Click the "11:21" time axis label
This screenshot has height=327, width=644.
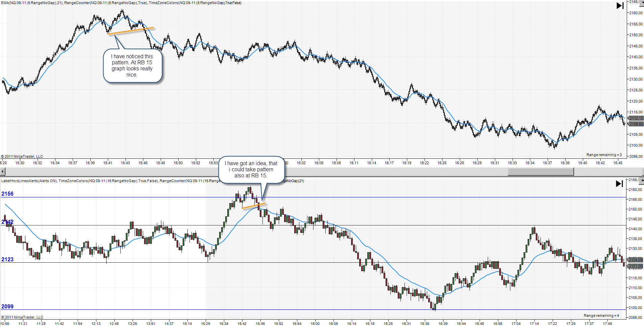point(23,324)
